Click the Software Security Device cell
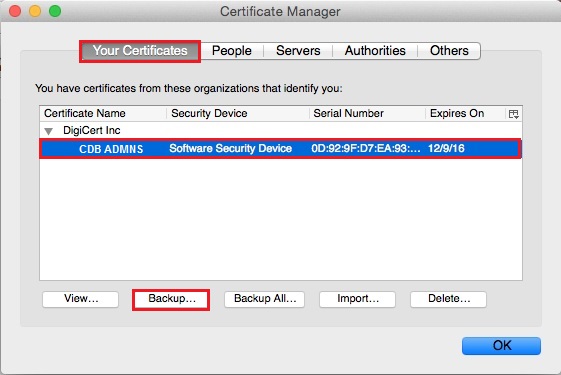The height and width of the screenshot is (375, 561). 230,148
